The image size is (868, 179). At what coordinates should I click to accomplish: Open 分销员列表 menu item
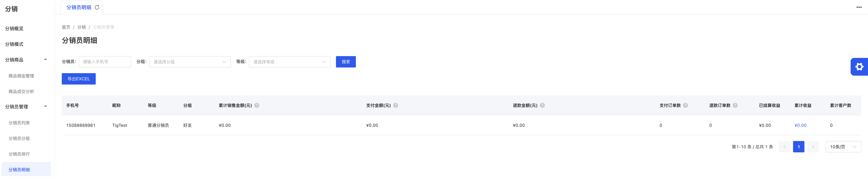coord(19,123)
